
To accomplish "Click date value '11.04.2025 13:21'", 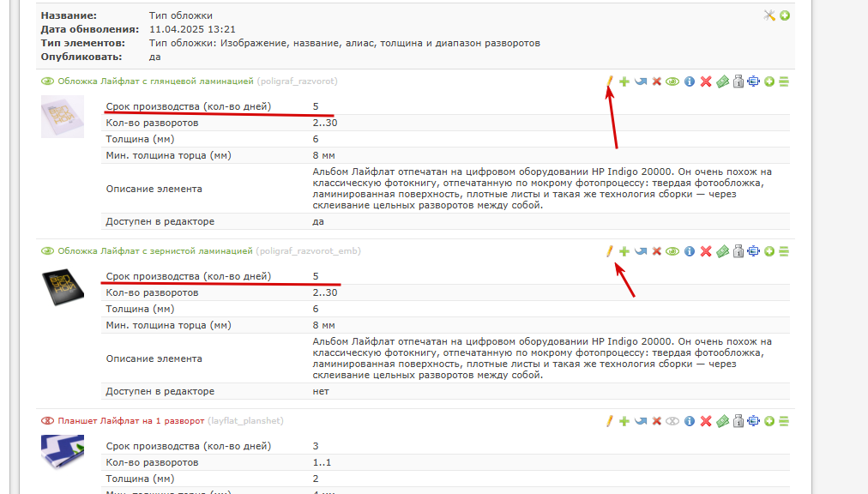I will (192, 29).
